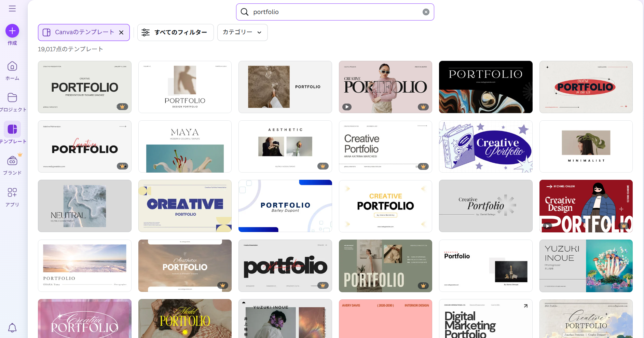This screenshot has height=338, width=644.
Task: Open black marbled PORTFOLIO template
Action: [485, 87]
